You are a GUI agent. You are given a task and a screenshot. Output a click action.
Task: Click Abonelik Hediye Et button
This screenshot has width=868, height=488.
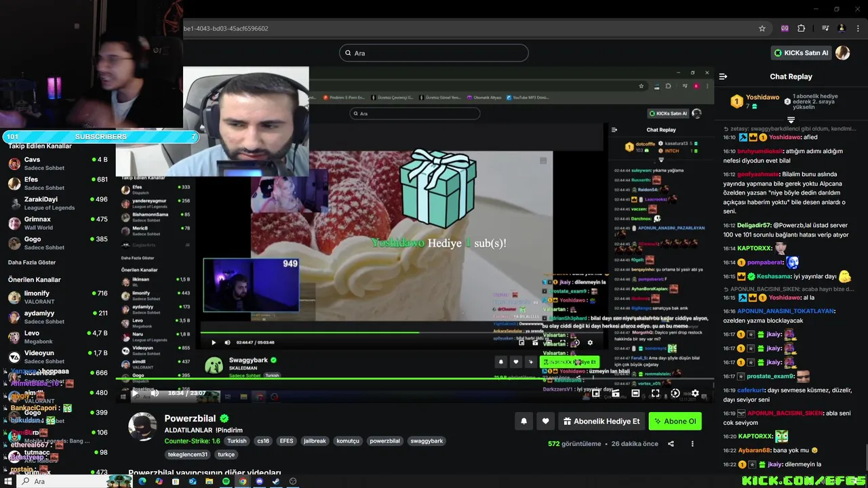pyautogui.click(x=601, y=421)
